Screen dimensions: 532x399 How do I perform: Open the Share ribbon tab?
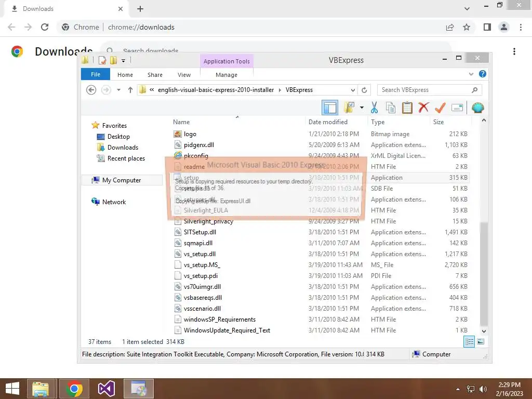tap(155, 75)
